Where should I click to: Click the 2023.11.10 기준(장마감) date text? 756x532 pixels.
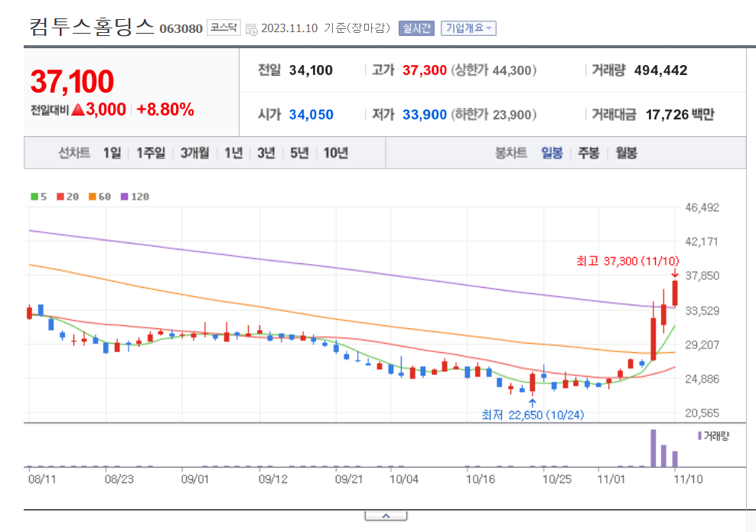point(325,28)
